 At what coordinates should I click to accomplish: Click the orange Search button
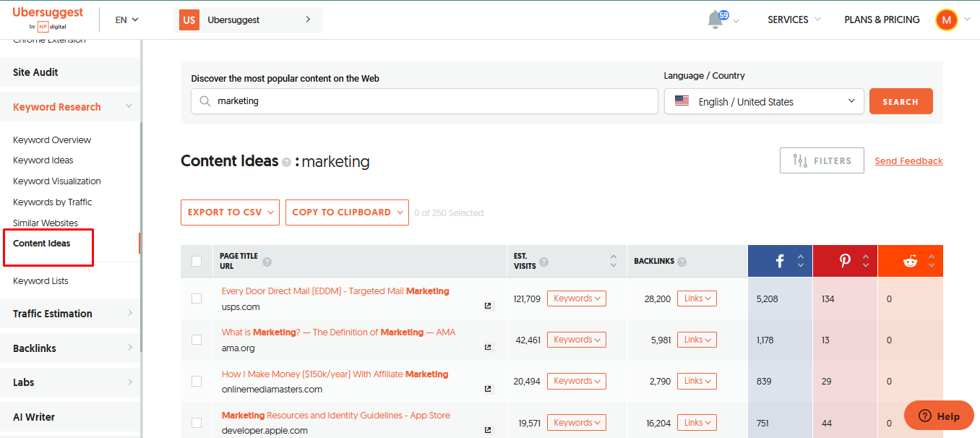[x=901, y=101]
